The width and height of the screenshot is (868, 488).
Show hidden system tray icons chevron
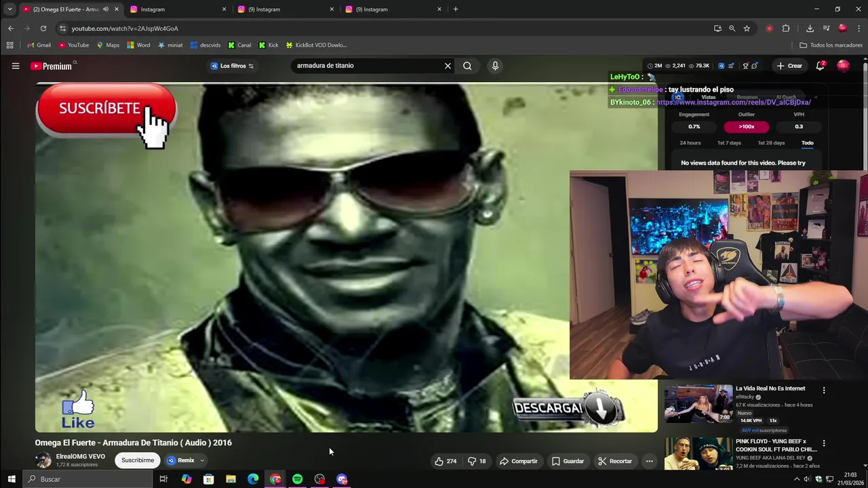pyautogui.click(x=797, y=479)
